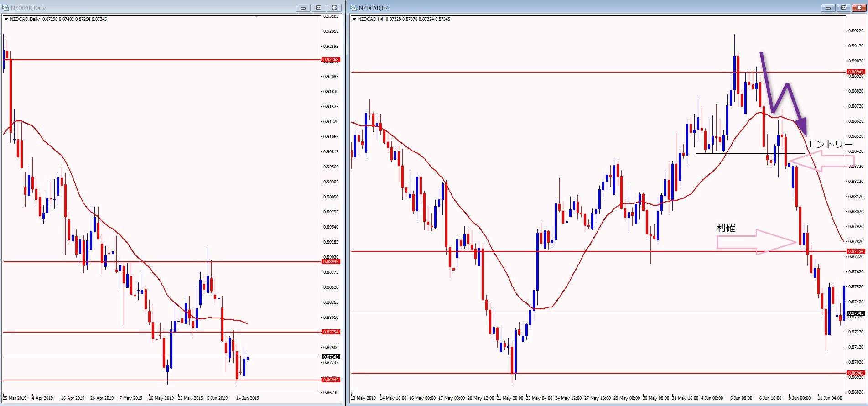The height and width of the screenshot is (406, 868).
Task: Click the red 0.92368 price label
Action: pyautogui.click(x=331, y=60)
